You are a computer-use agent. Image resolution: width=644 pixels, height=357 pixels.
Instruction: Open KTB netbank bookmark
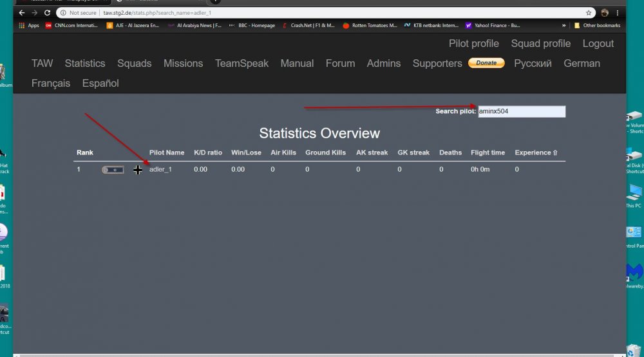[431, 26]
